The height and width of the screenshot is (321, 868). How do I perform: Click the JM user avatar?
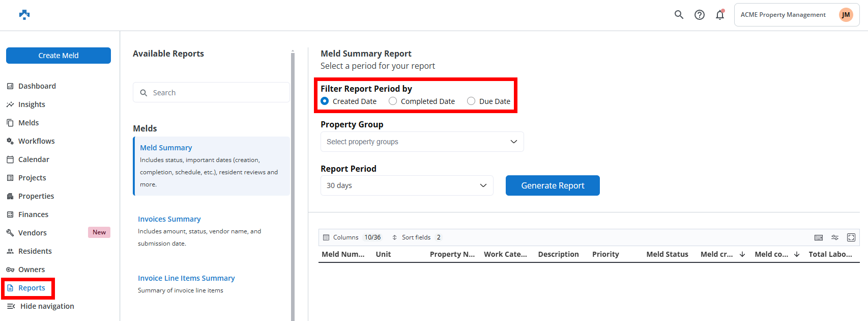coord(846,15)
